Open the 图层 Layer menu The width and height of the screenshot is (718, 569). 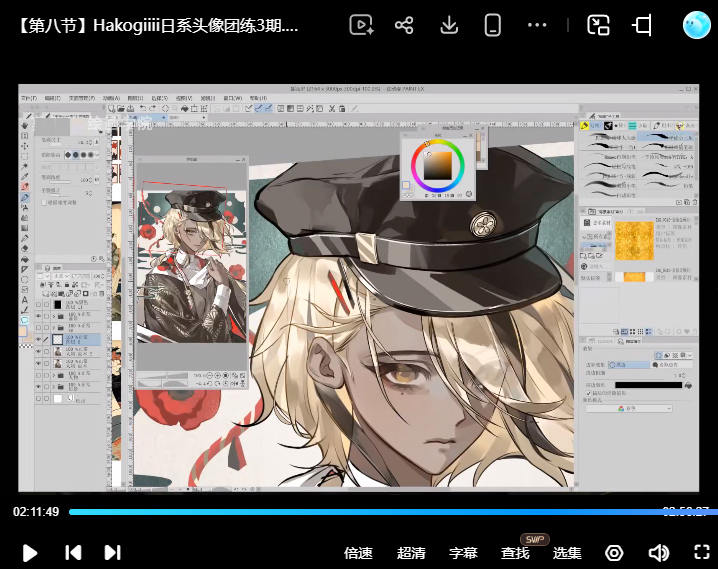135,98
